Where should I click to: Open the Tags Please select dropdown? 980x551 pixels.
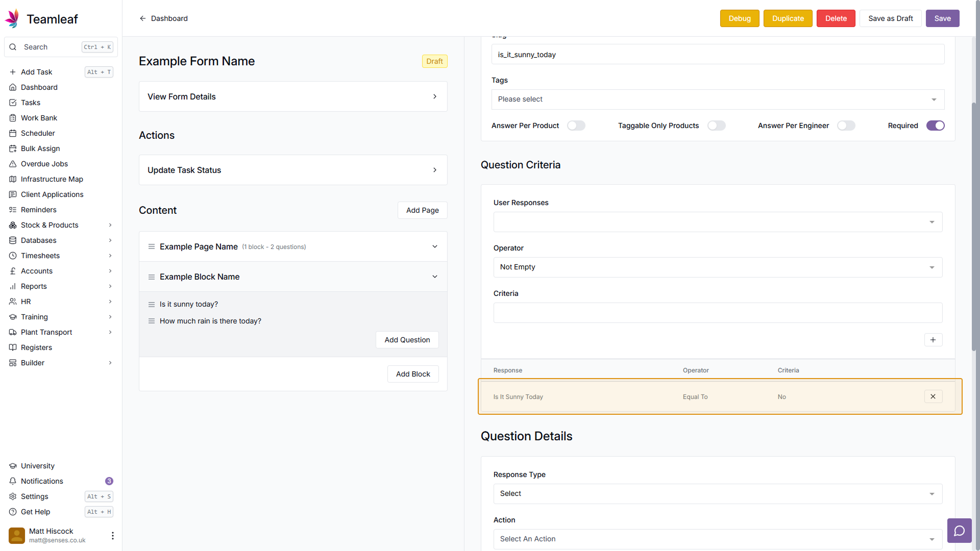[x=717, y=99]
